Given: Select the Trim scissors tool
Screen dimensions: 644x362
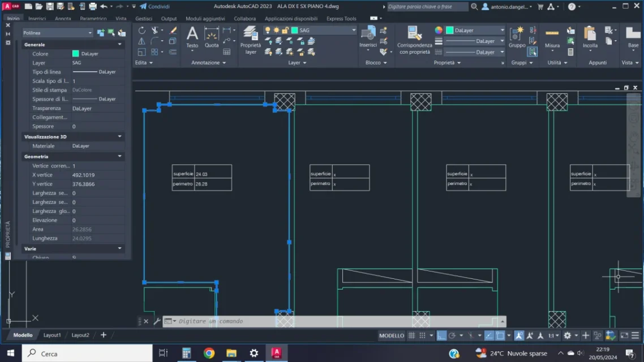Looking at the screenshot, I should click(154, 31).
